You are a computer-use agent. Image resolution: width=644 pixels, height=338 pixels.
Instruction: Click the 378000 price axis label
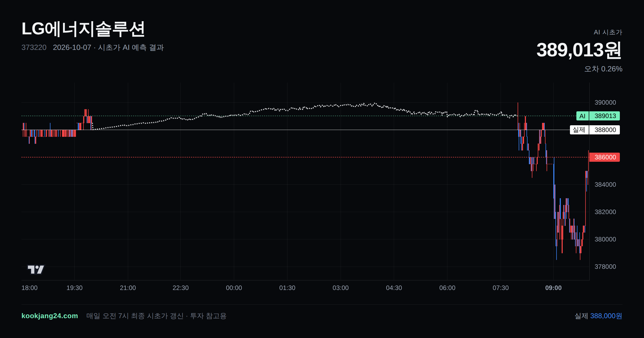[605, 267]
